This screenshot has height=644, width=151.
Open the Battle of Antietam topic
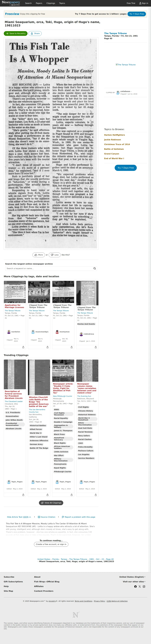click(x=114, y=149)
